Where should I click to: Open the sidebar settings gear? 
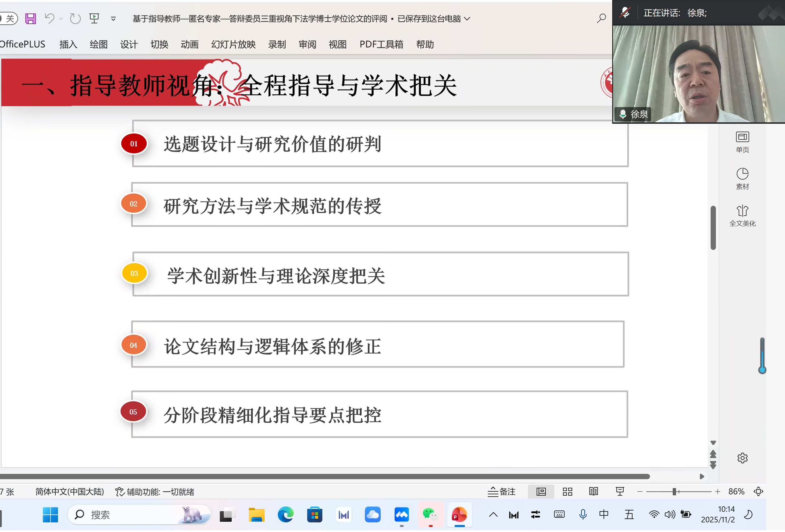742,458
